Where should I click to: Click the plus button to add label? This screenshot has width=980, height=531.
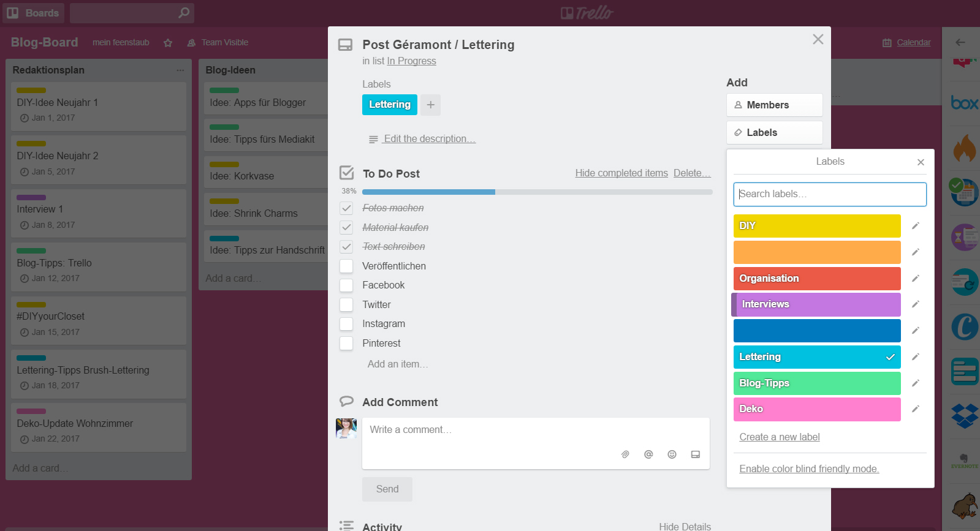[x=430, y=105]
